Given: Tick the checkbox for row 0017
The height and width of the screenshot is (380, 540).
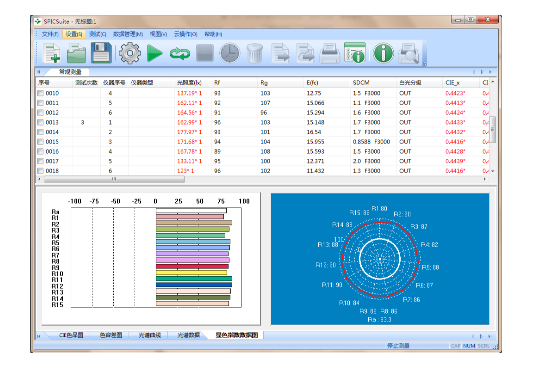Looking at the screenshot, I should coord(40,161).
